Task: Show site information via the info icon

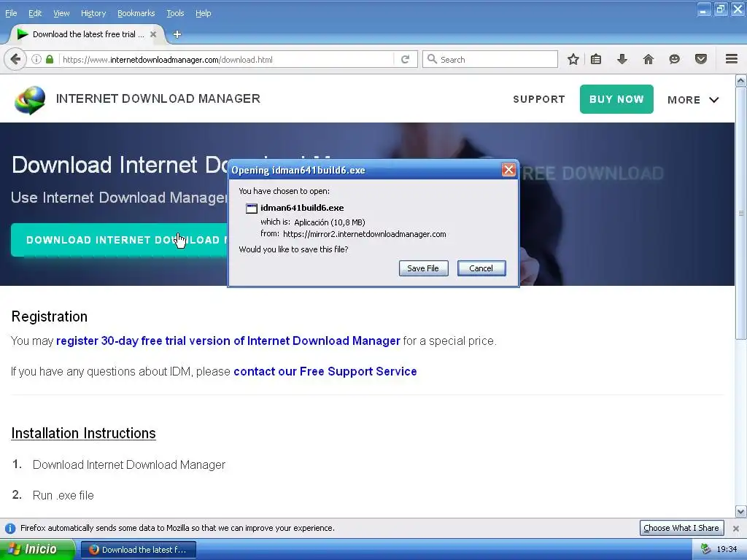Action: coord(36,60)
